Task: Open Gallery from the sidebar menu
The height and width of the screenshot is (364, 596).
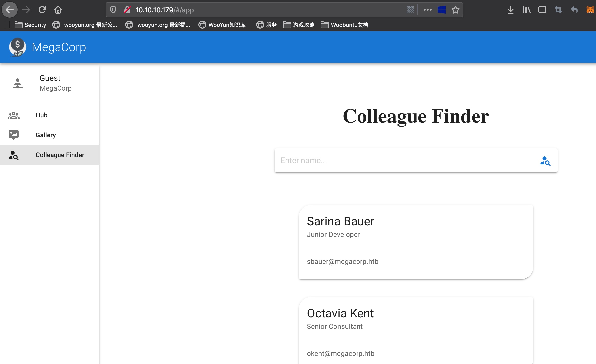Action: tap(46, 135)
